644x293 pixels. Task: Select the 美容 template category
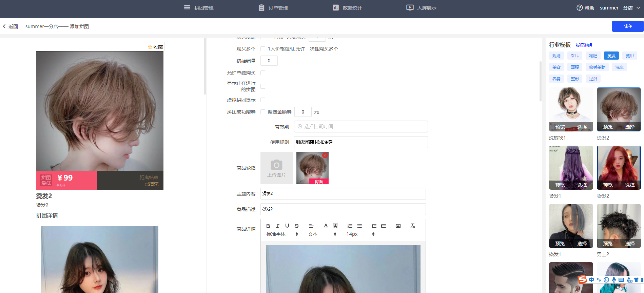click(x=557, y=67)
